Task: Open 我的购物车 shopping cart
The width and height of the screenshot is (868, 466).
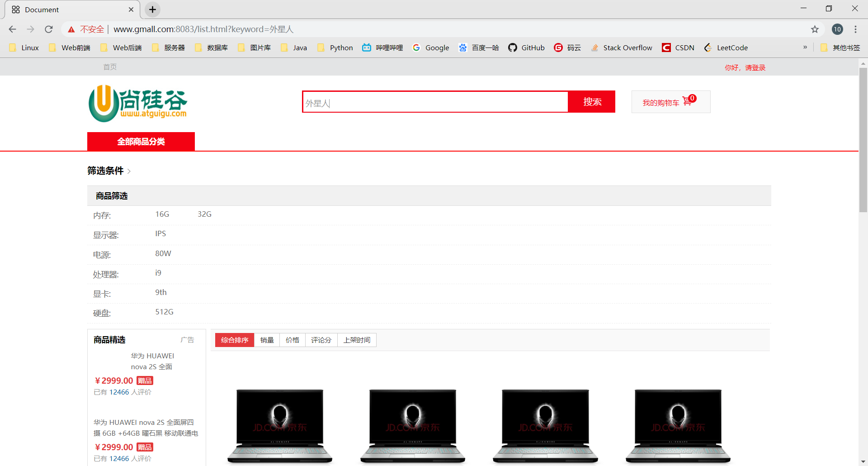Action: pos(670,102)
